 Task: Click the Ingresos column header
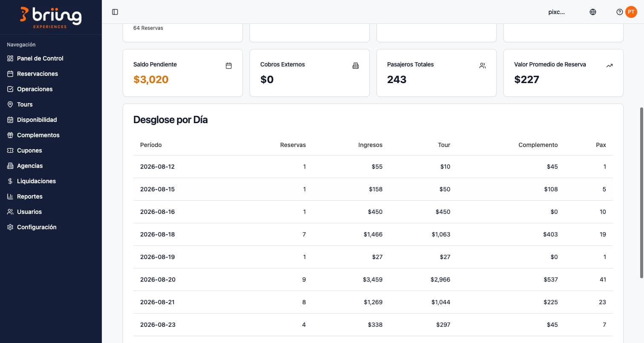click(x=370, y=145)
